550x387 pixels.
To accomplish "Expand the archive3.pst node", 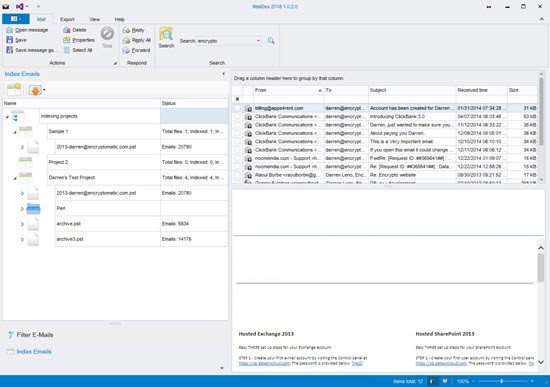I will [22, 239].
